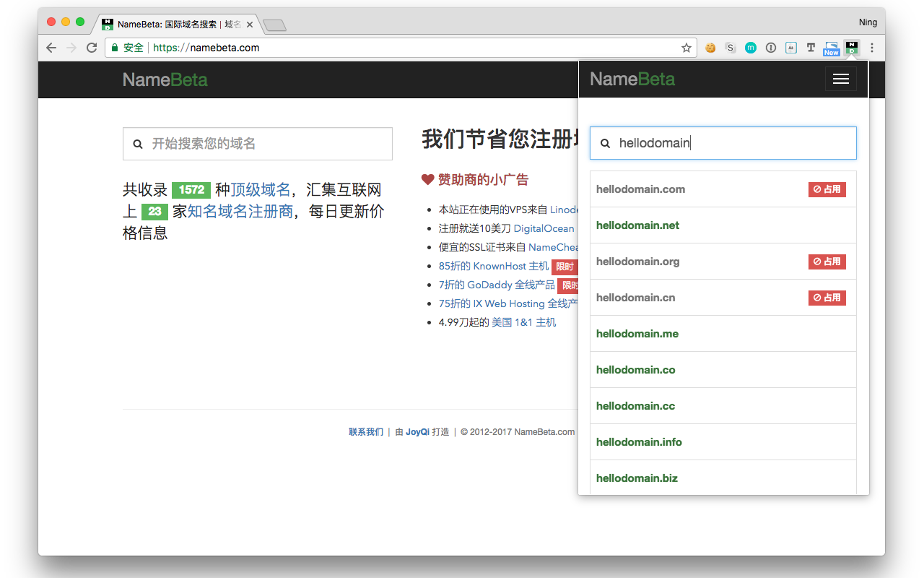924x578 pixels.
Task: Click the 1572 count badge
Action: [x=191, y=190]
